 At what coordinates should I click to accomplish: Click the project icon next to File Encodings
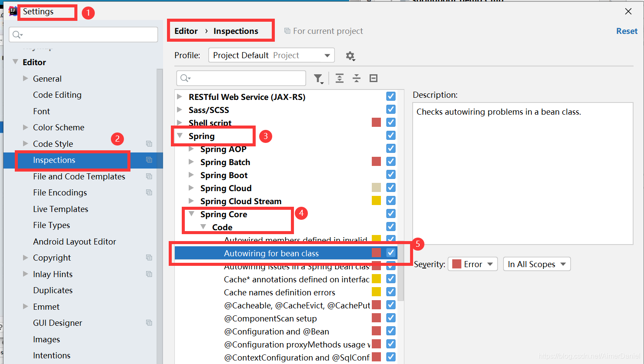tap(149, 192)
